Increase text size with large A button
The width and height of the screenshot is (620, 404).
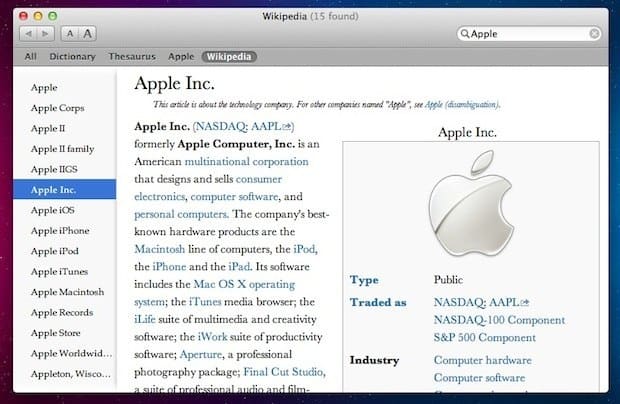pyautogui.click(x=87, y=34)
